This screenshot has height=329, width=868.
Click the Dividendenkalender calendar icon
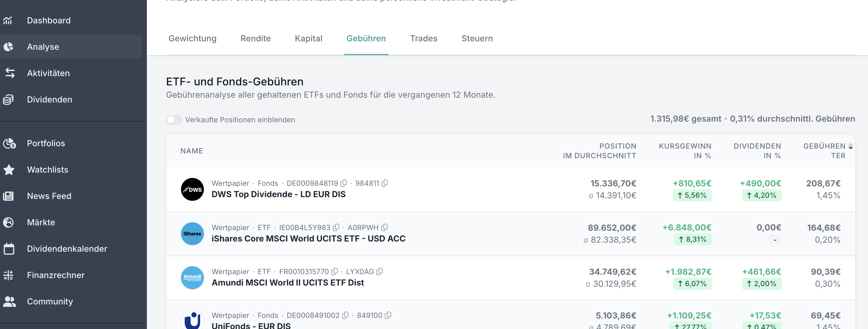[x=9, y=249]
